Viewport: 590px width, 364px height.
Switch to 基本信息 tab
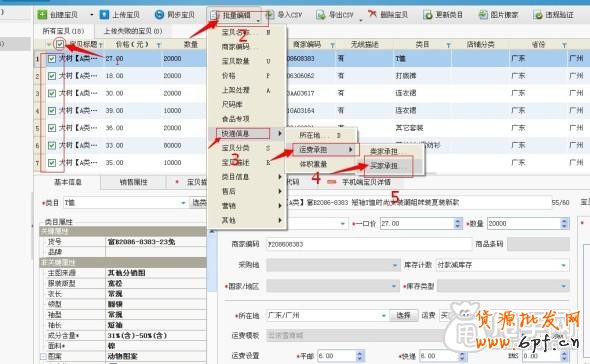click(x=68, y=182)
